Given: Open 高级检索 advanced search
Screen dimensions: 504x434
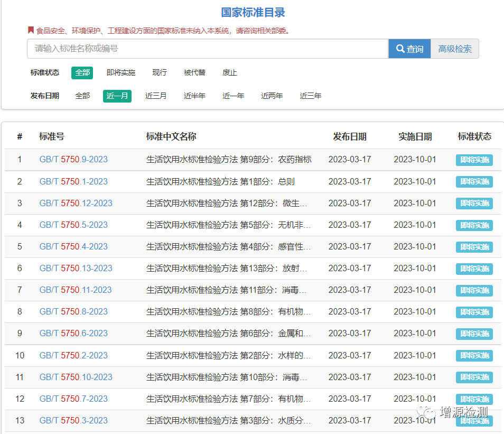Looking at the screenshot, I should pyautogui.click(x=454, y=48).
